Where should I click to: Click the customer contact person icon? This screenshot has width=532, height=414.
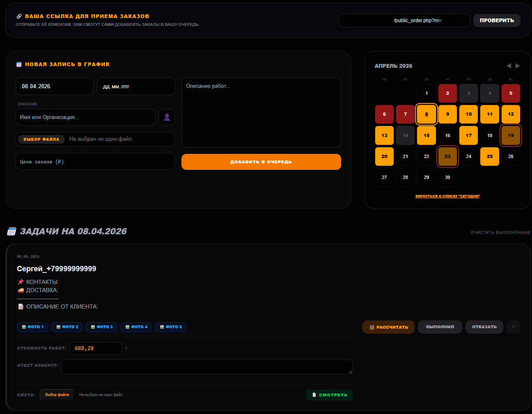[167, 117]
